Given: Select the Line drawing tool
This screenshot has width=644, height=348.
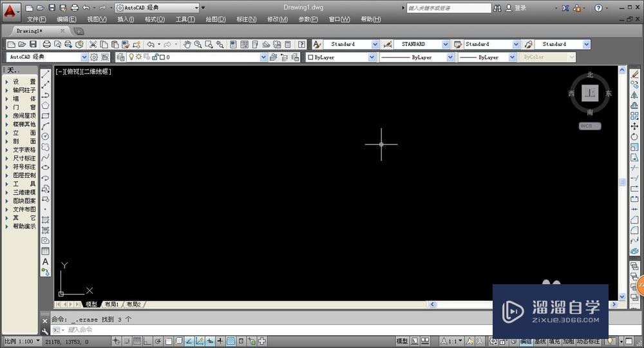Looking at the screenshot, I should coord(45,74).
